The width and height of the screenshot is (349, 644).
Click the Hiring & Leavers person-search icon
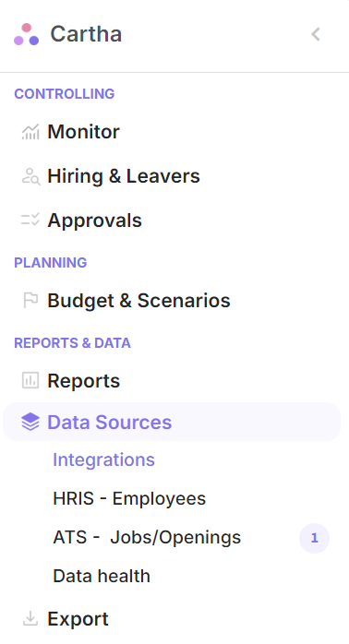tap(30, 176)
